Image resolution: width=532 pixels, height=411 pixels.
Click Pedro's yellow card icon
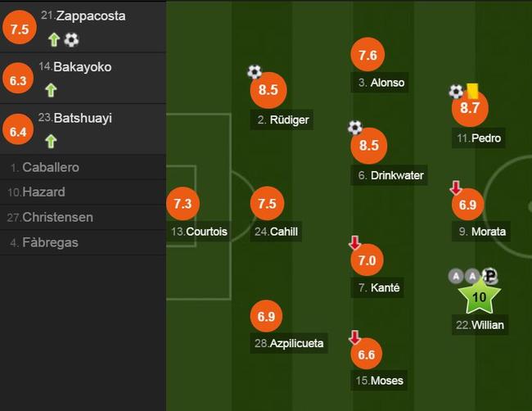[472, 91]
